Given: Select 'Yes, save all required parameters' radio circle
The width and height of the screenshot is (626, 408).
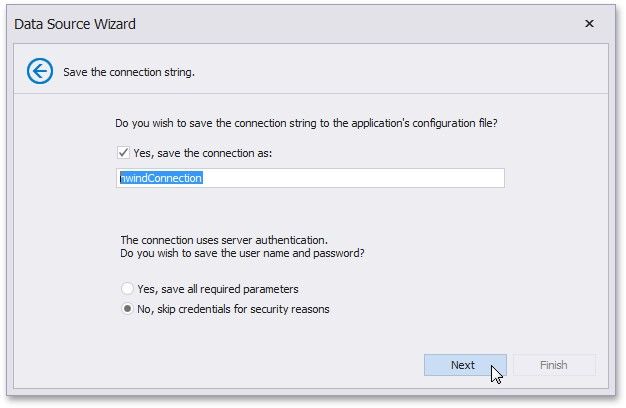Looking at the screenshot, I should pos(127,288).
